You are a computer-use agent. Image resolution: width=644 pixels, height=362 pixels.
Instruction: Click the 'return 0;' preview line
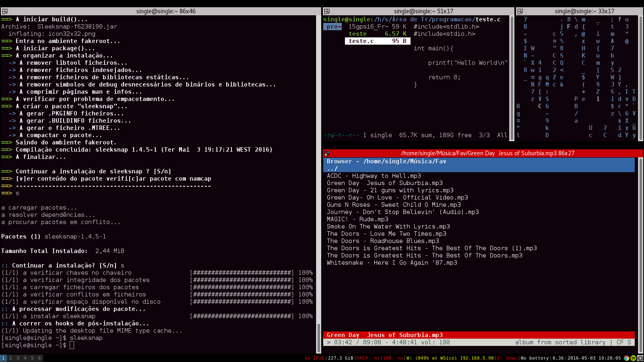coord(444,77)
